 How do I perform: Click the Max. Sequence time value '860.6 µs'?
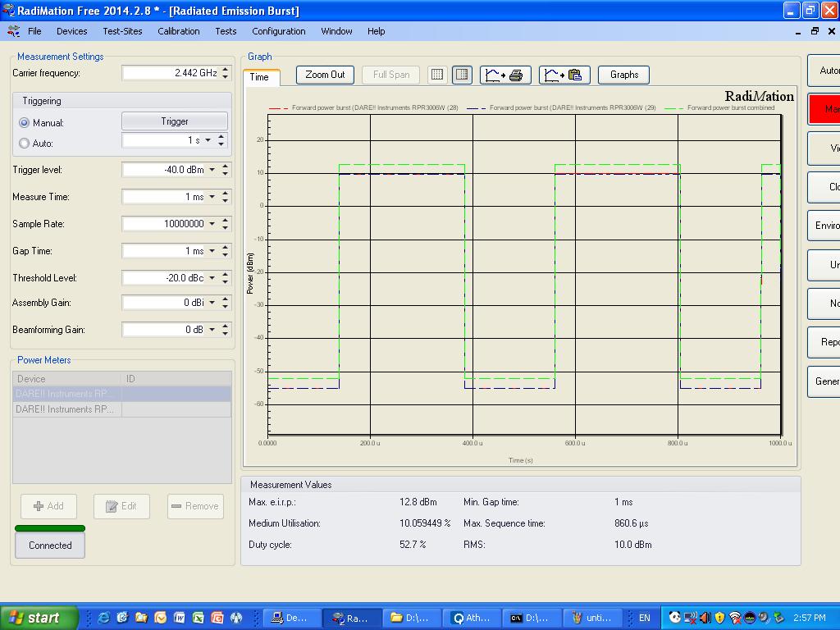click(x=631, y=523)
